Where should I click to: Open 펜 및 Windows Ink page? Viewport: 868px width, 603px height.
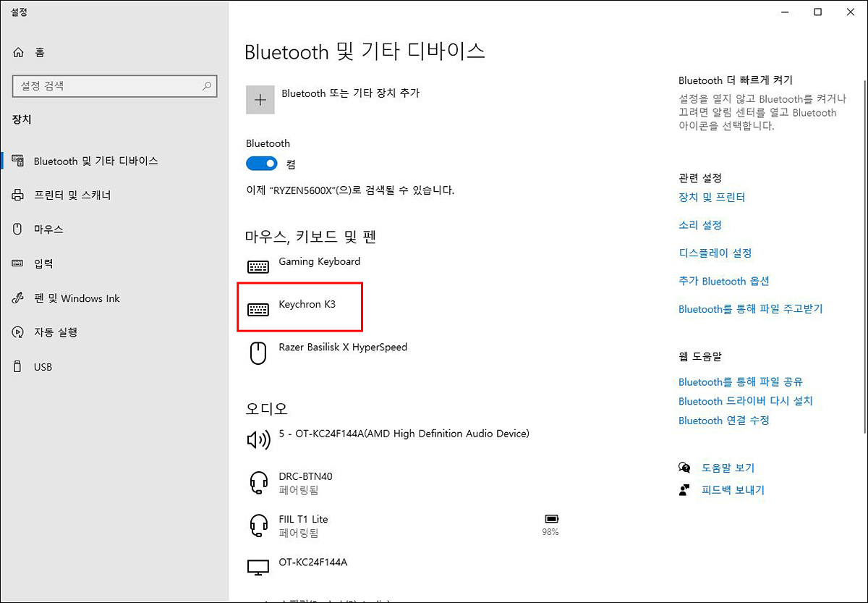pos(77,298)
